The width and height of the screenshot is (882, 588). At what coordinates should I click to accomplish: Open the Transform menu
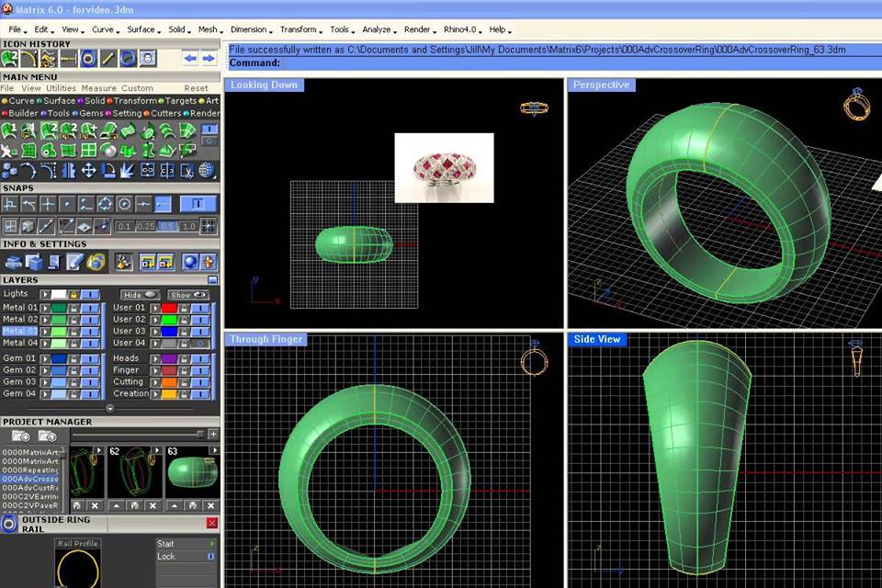[x=298, y=28]
